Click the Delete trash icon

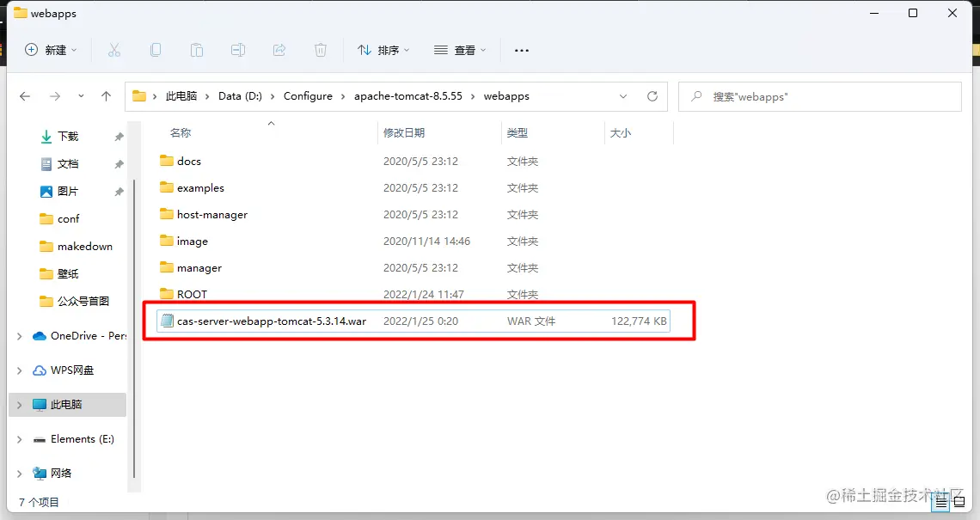pyautogui.click(x=321, y=50)
